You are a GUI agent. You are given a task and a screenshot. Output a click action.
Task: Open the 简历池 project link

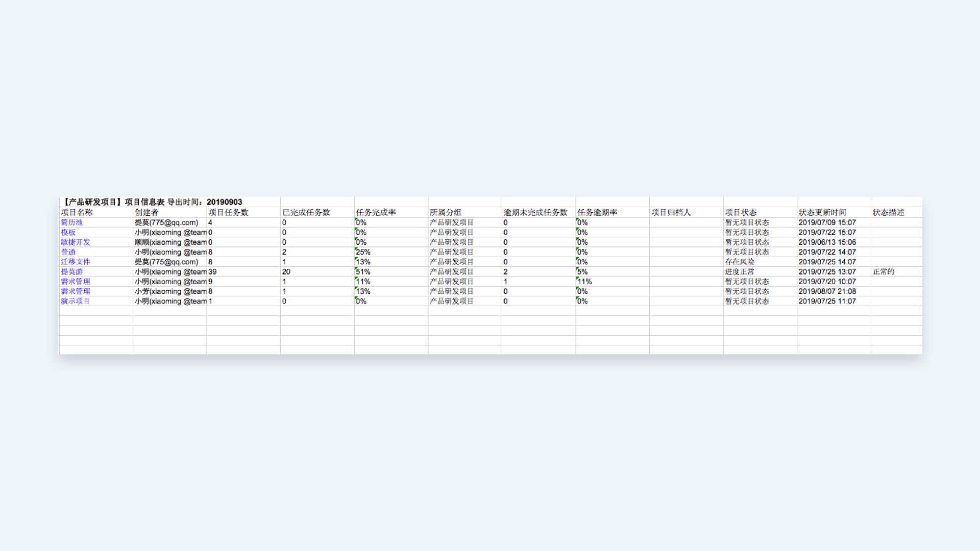coord(71,222)
